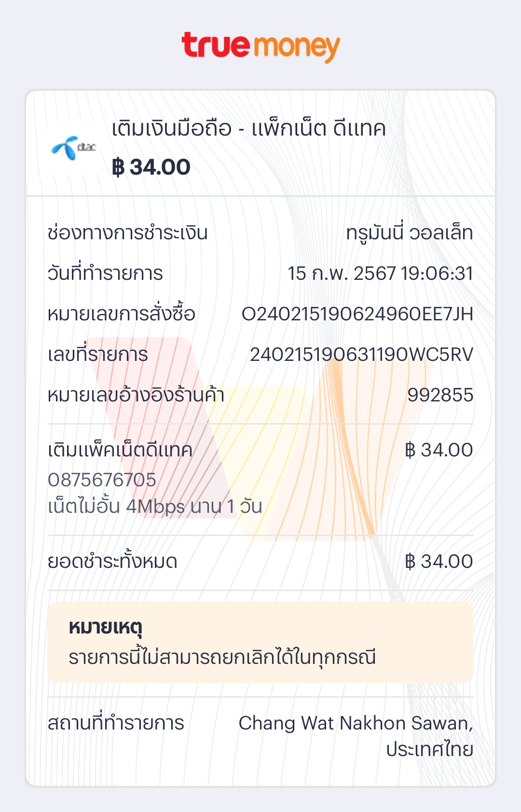This screenshot has height=812, width=521.
Task: Tap the หมายเลขการสั่งซื้อ label
Action: (121, 314)
